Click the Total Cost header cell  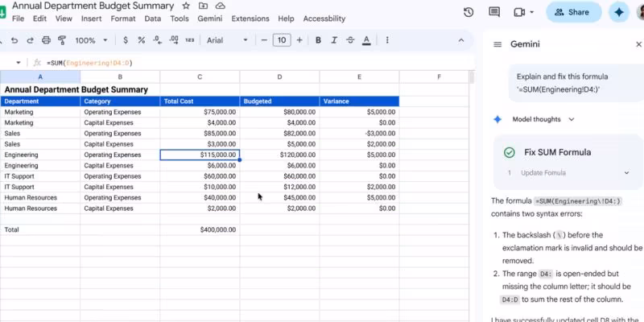click(200, 101)
